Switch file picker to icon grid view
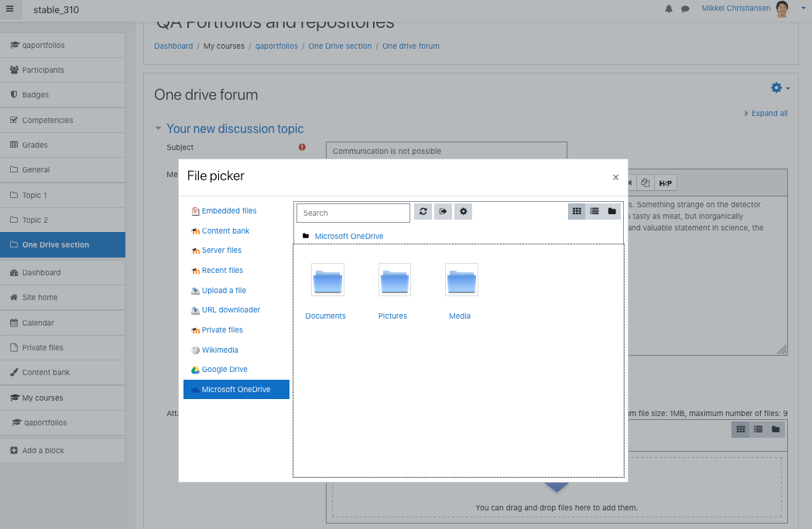 pos(577,211)
